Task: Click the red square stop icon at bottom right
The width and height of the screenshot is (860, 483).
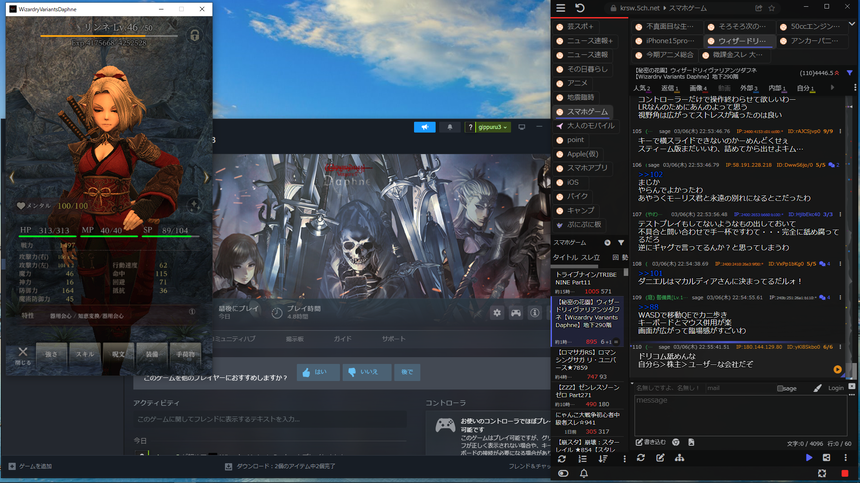Action: point(845,473)
